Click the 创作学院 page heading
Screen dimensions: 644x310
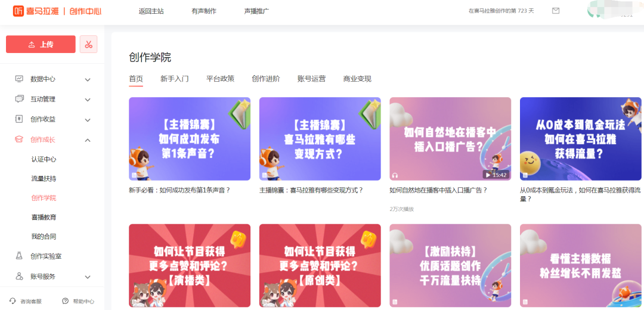(x=150, y=57)
